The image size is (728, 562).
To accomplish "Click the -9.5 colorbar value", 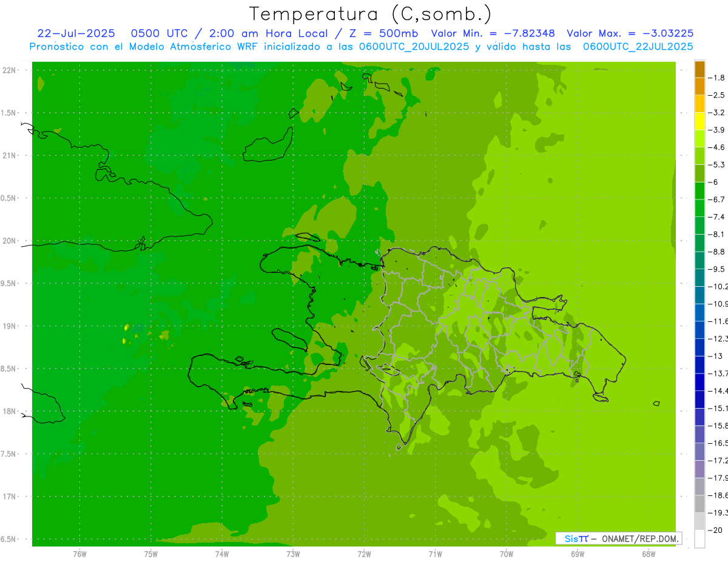I will (717, 269).
